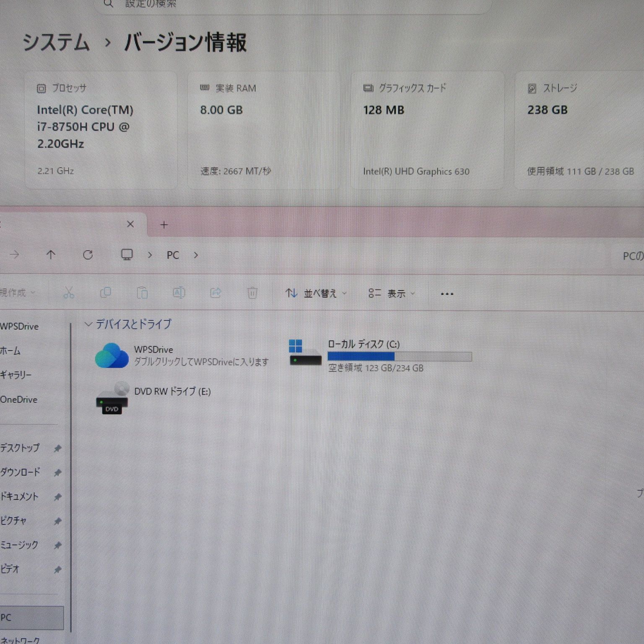Select PC in the navigation pane
The width and height of the screenshot is (644, 644).
click(x=32, y=618)
